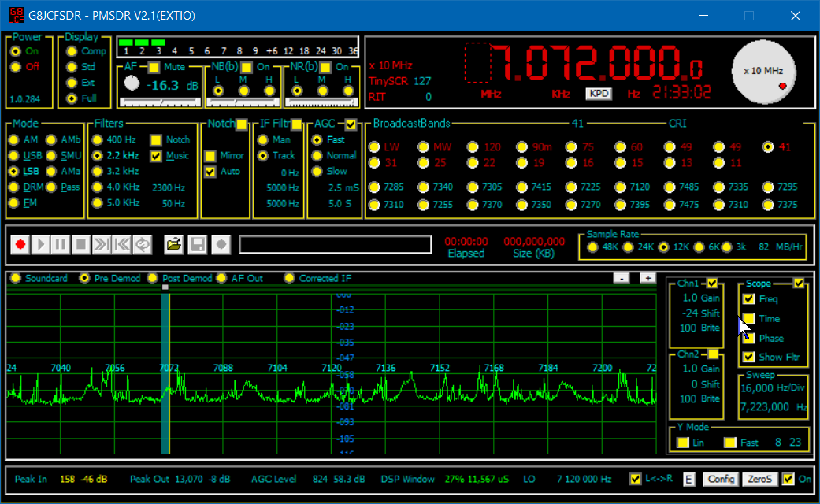820x504 pixels.
Task: Save the recording using the disk icon
Action: (197, 245)
